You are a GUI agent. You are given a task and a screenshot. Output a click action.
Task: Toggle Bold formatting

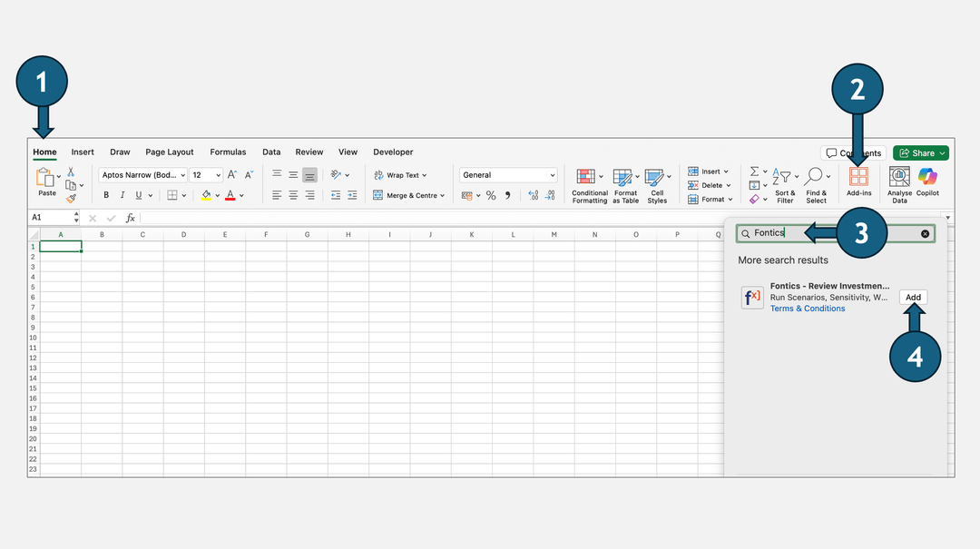coord(106,195)
